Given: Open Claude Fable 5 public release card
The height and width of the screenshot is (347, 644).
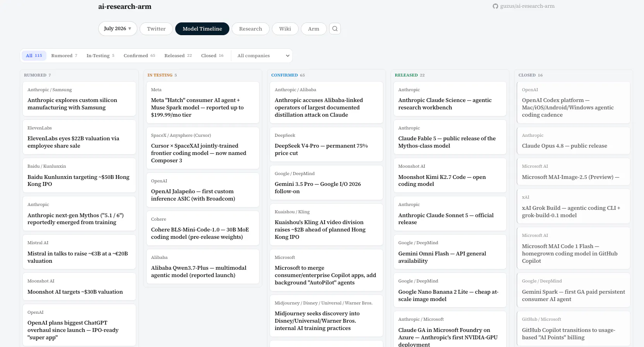Looking at the screenshot, I should [450, 137].
